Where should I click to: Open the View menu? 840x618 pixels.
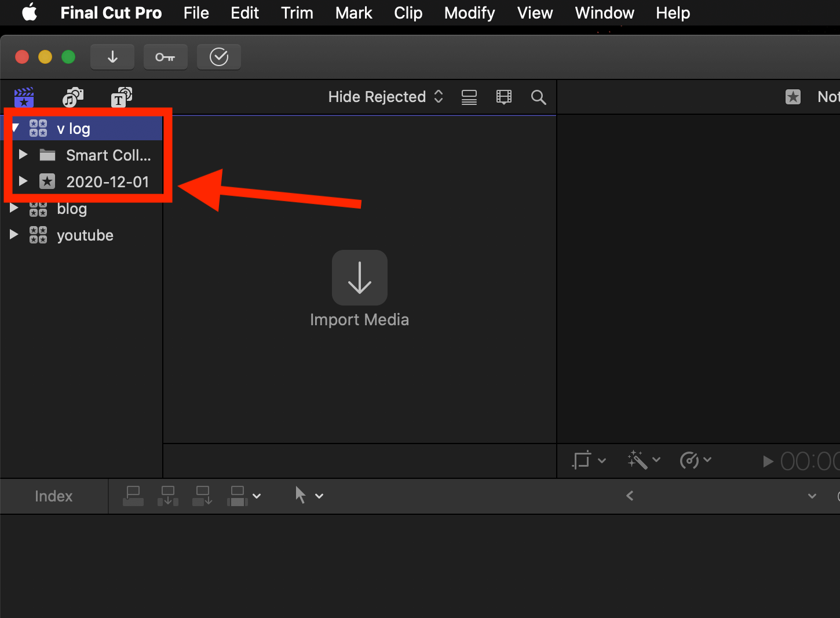(x=535, y=13)
